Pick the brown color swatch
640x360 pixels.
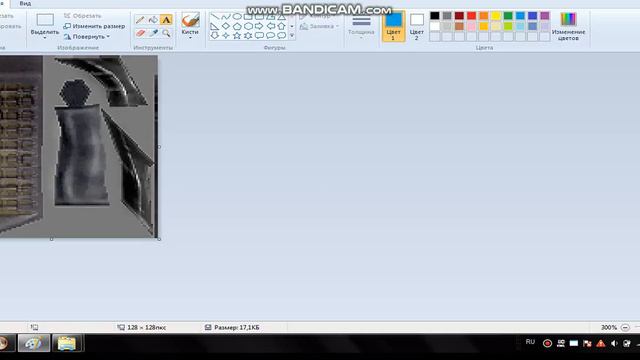pyautogui.click(x=459, y=26)
